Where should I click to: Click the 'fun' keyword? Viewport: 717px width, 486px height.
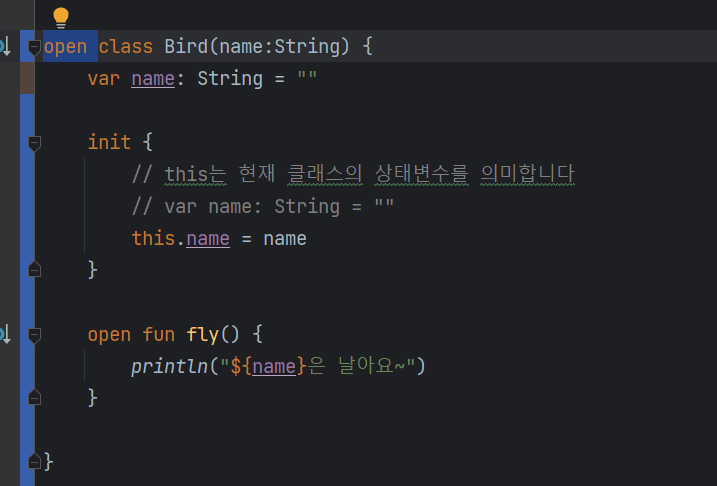point(159,335)
